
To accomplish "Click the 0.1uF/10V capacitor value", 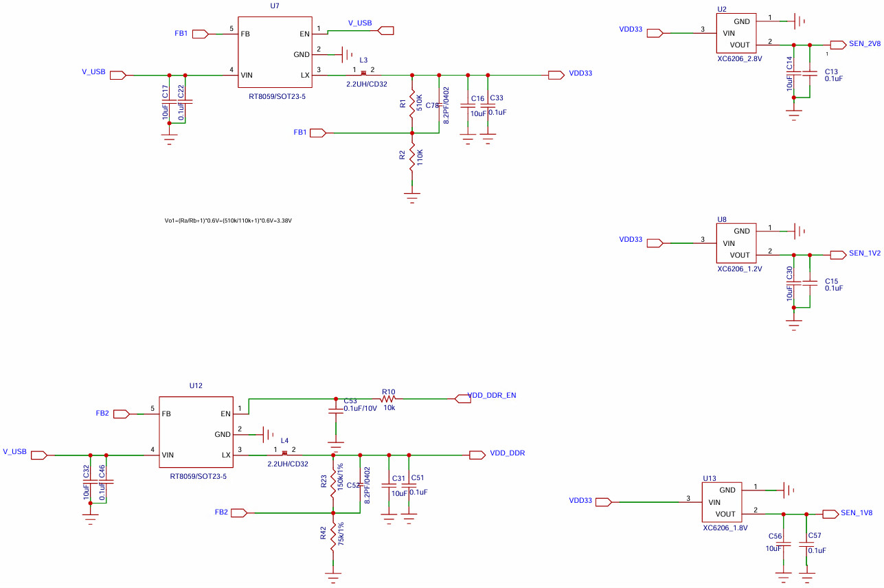I will click(x=361, y=409).
